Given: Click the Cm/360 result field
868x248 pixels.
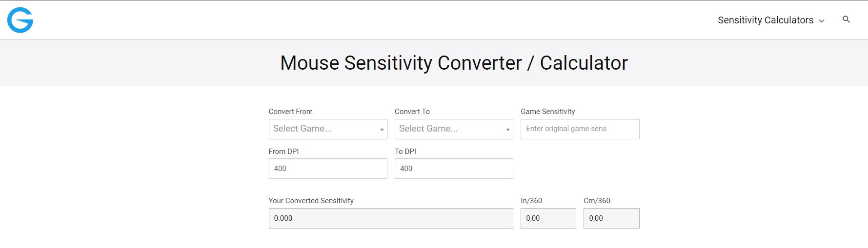Looking at the screenshot, I should (611, 218).
